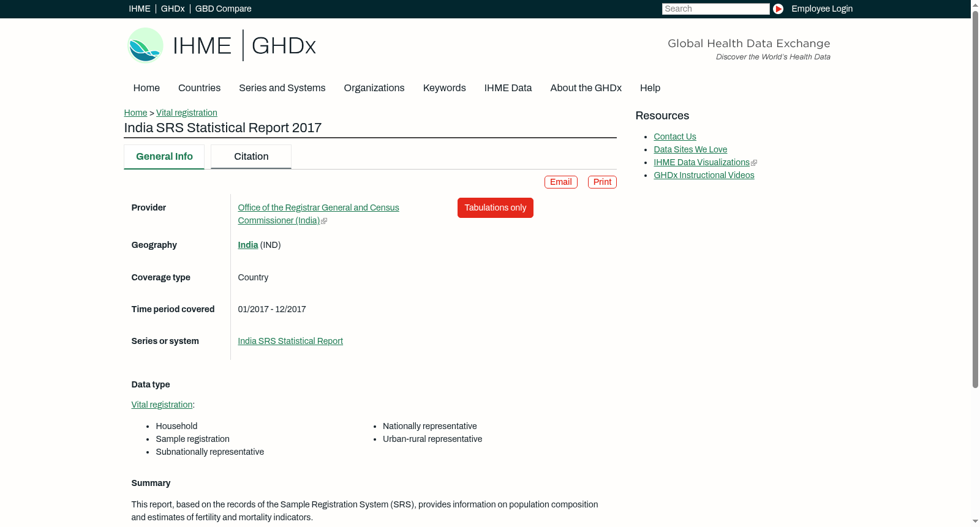
Task: Click the Household list item
Action: click(176, 426)
